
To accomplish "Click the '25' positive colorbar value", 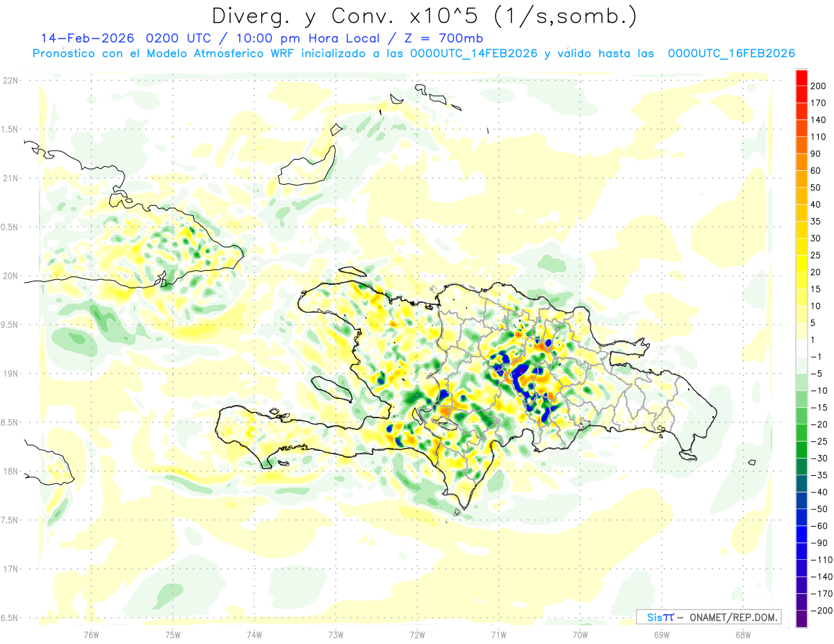I will [x=816, y=256].
